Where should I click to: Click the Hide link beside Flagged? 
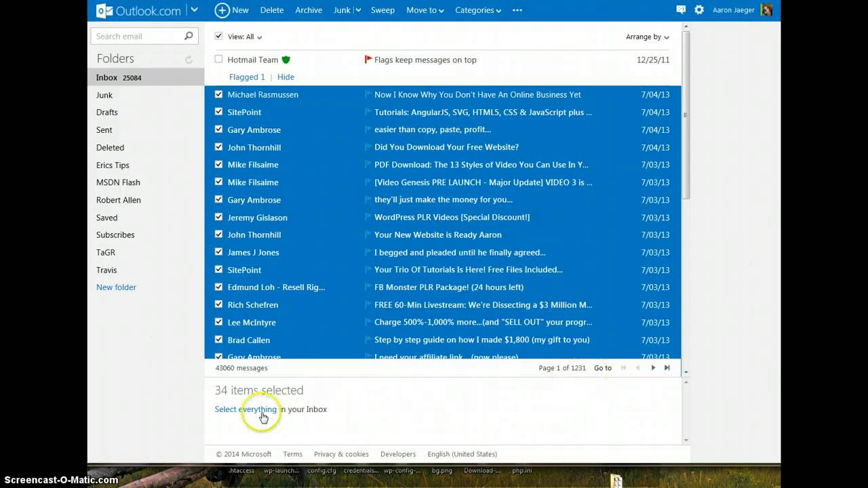coord(285,77)
